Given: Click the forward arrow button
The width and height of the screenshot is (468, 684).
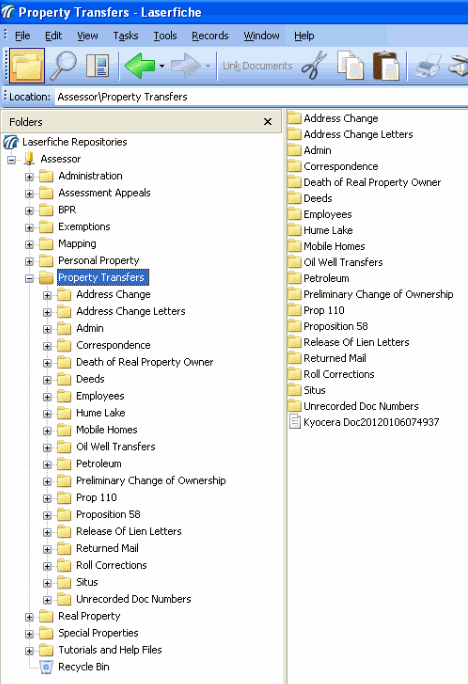Looking at the screenshot, I should [x=185, y=66].
